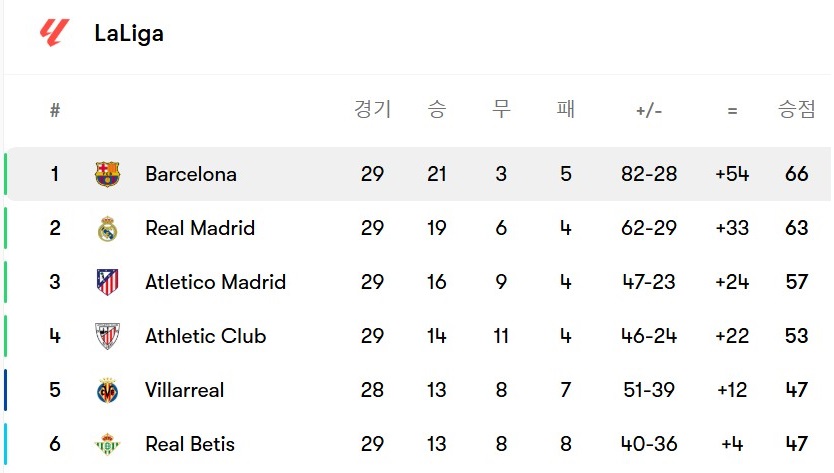Open Villarreal team page
The image size is (834, 473).
pyautogui.click(x=185, y=390)
